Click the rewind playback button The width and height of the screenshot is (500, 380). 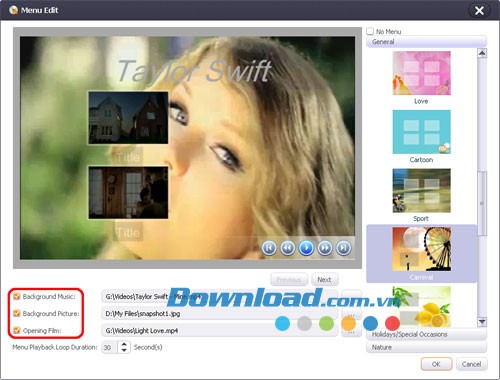click(288, 248)
